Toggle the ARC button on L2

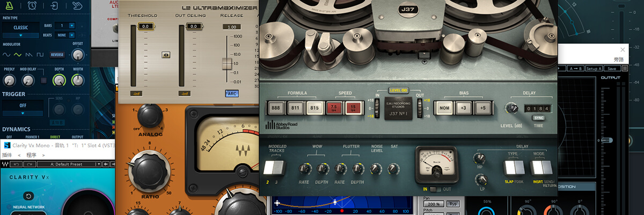[232, 94]
